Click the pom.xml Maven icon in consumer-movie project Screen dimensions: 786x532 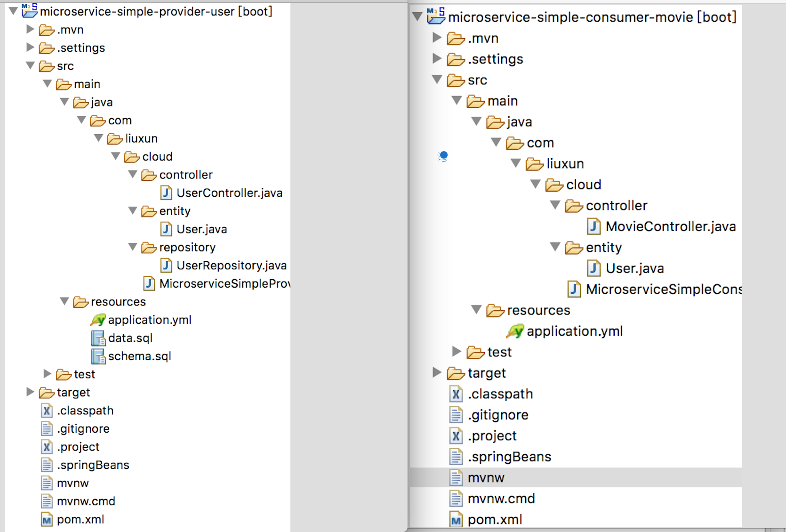coord(456,519)
